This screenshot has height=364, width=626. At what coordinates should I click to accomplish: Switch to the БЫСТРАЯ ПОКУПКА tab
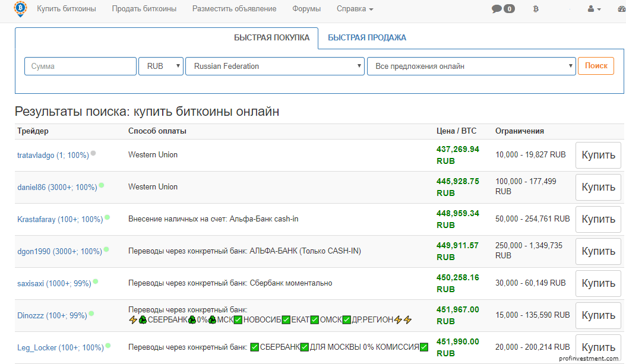click(271, 37)
